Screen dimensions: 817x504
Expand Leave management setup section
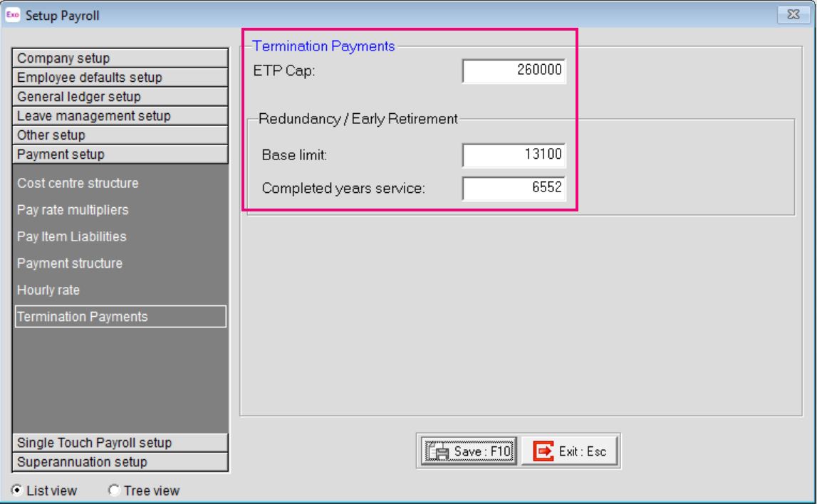120,116
